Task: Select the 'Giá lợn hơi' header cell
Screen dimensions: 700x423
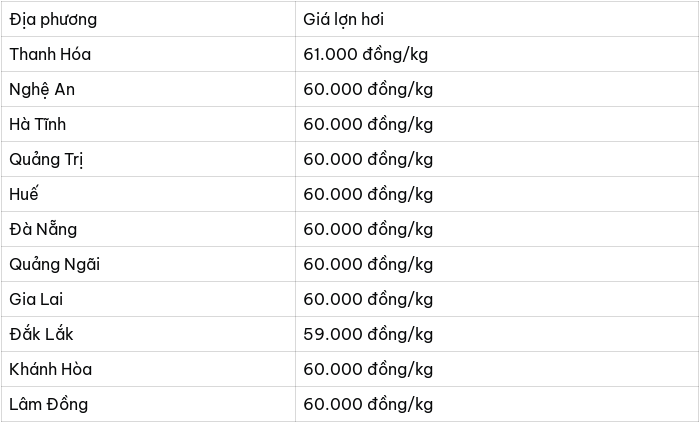Action: [497, 19]
